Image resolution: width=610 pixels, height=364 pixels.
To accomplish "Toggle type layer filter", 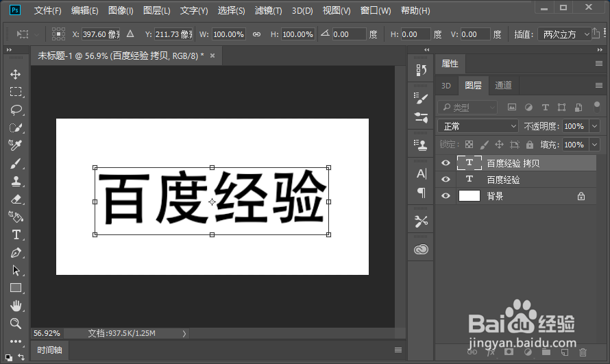I will coord(546,107).
